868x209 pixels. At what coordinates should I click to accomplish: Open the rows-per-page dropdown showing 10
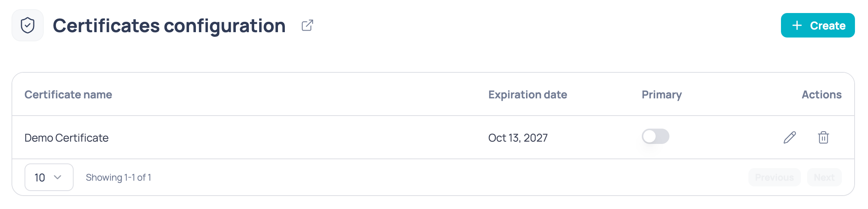pyautogui.click(x=49, y=177)
